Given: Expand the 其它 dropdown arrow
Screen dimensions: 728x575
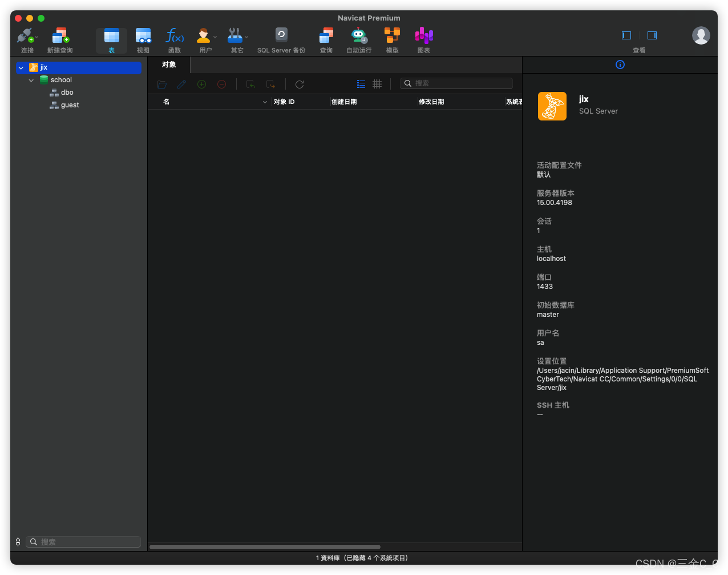Looking at the screenshot, I should [246, 38].
